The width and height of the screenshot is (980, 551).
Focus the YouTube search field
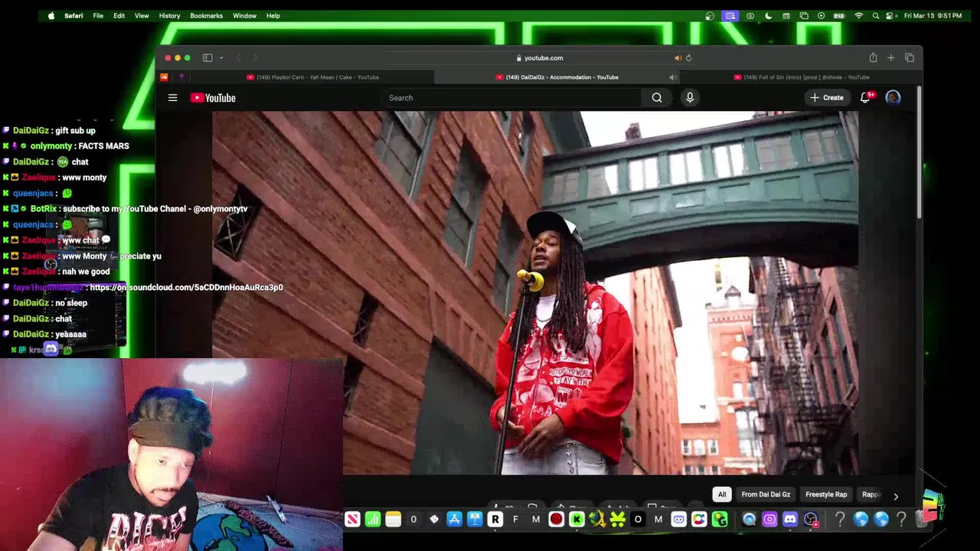[511, 98]
